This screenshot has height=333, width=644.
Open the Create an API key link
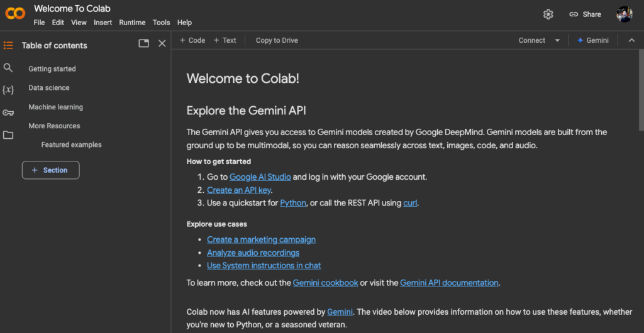[239, 190]
